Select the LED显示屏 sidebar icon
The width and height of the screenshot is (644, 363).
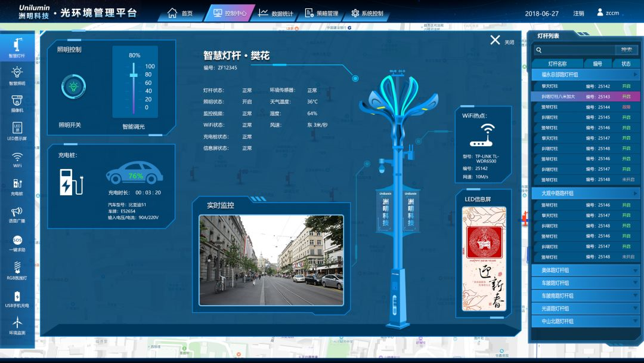coord(17,130)
